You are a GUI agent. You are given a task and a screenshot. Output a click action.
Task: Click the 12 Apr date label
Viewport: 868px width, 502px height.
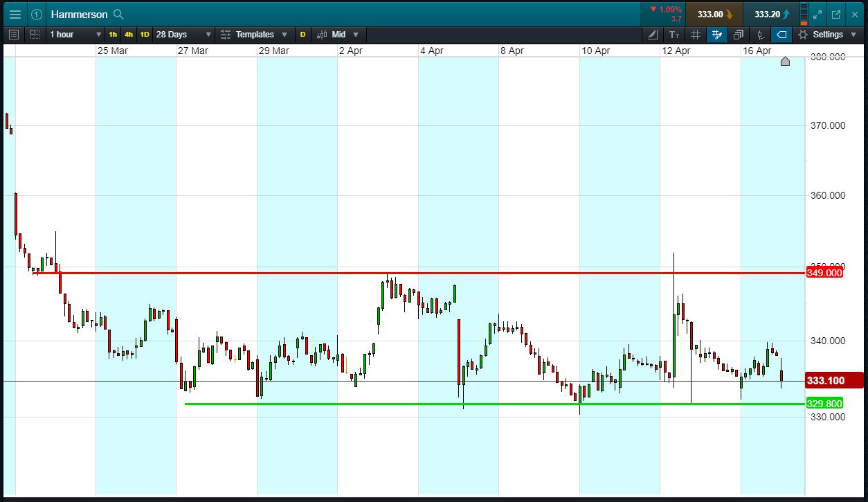(x=676, y=51)
